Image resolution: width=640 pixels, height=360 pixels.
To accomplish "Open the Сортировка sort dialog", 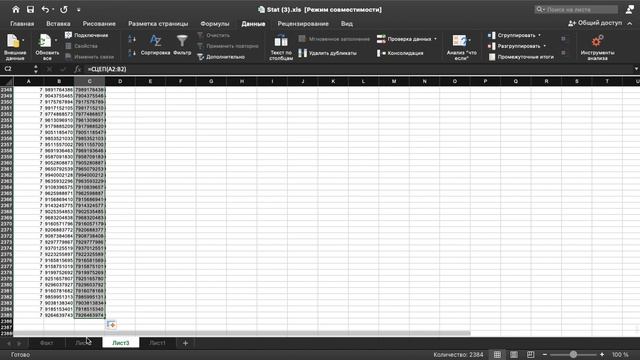I will pos(155,45).
